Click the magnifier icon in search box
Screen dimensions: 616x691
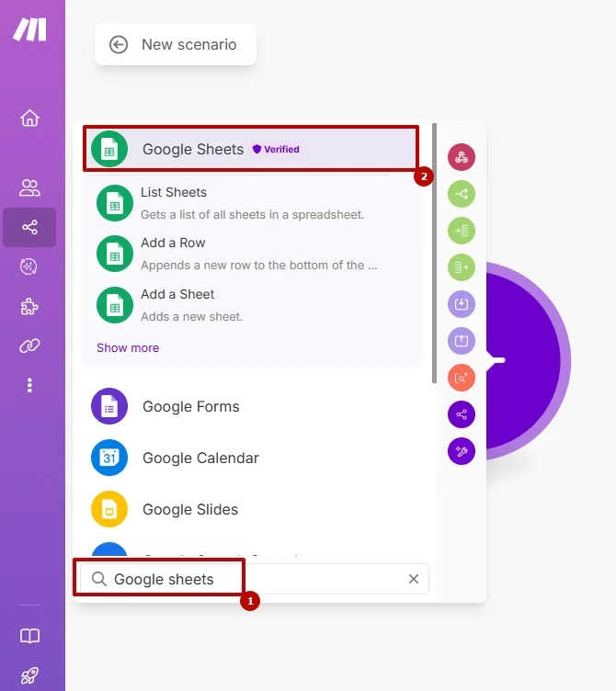99,579
